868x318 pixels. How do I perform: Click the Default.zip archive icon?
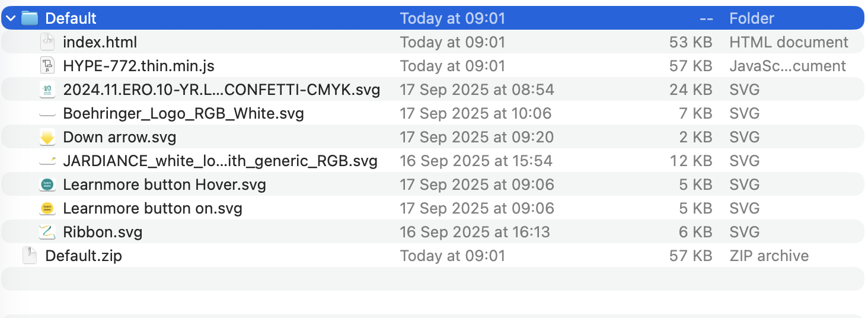click(x=30, y=256)
